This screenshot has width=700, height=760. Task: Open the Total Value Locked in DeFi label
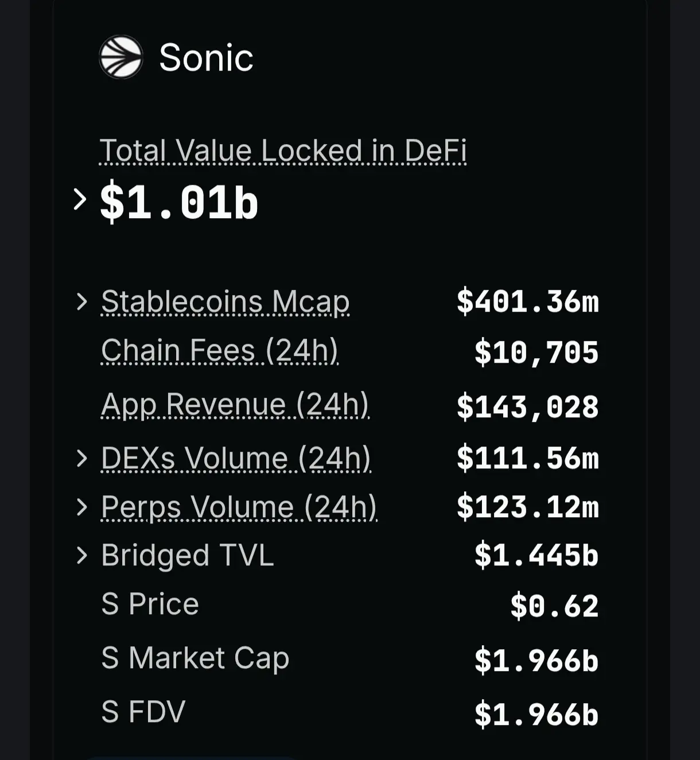[x=283, y=151]
